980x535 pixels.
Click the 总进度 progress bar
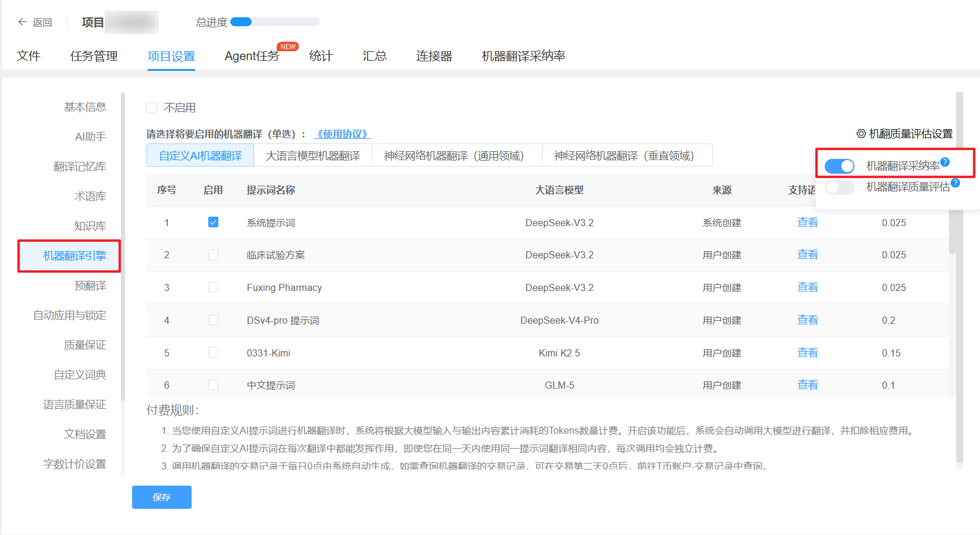pyautogui.click(x=275, y=22)
